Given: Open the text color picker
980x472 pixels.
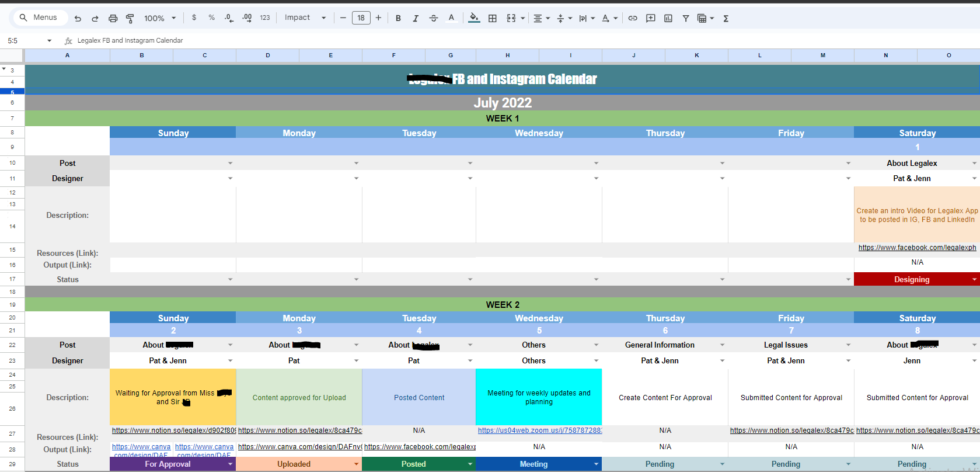Looking at the screenshot, I should 451,18.
